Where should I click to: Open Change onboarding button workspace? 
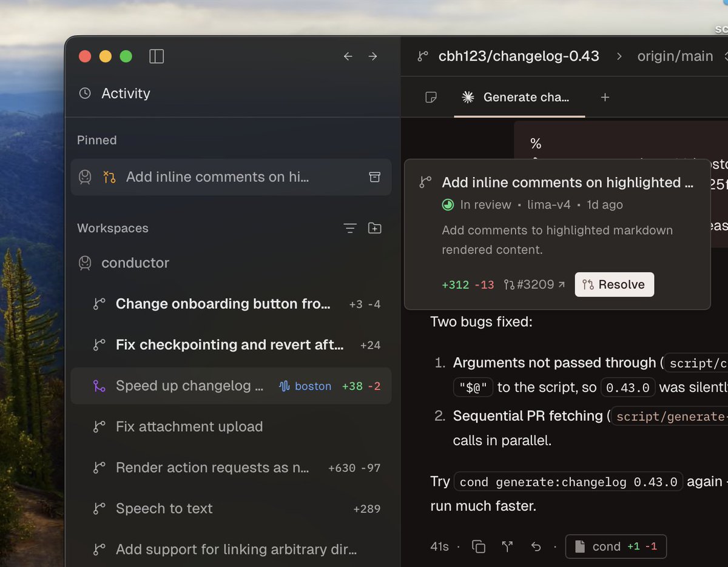coord(231,304)
